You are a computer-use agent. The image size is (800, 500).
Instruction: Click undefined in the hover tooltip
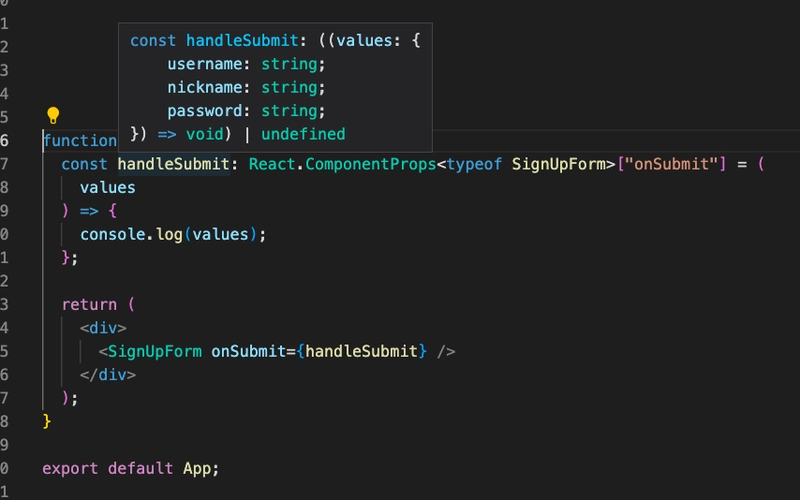pyautogui.click(x=303, y=134)
